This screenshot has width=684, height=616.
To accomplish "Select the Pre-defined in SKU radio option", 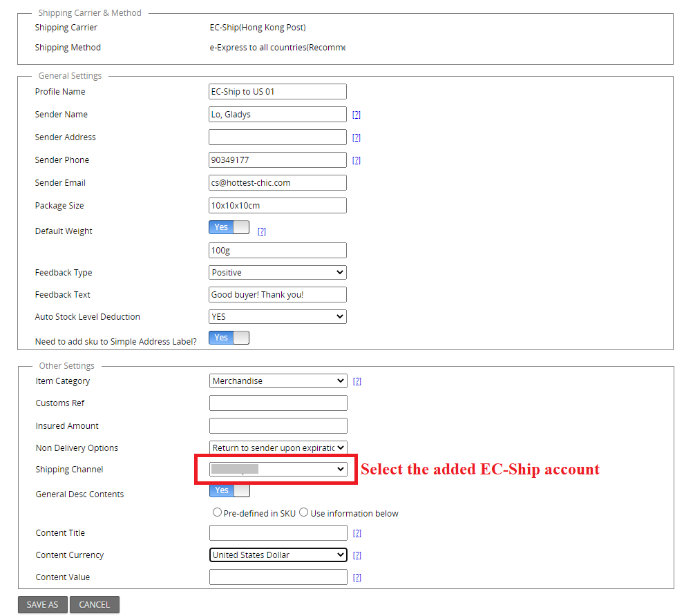I will (x=217, y=512).
